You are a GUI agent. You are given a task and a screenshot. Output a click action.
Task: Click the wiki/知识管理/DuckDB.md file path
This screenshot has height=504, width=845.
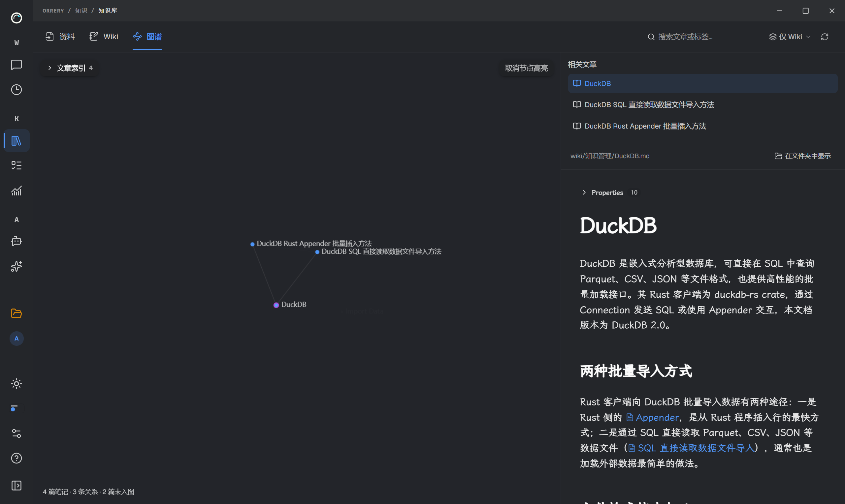(x=610, y=156)
